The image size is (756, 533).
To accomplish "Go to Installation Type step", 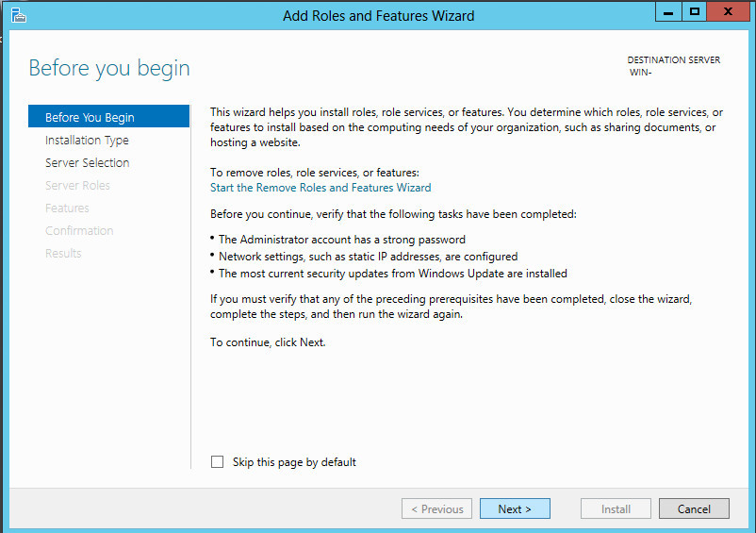I will (87, 140).
